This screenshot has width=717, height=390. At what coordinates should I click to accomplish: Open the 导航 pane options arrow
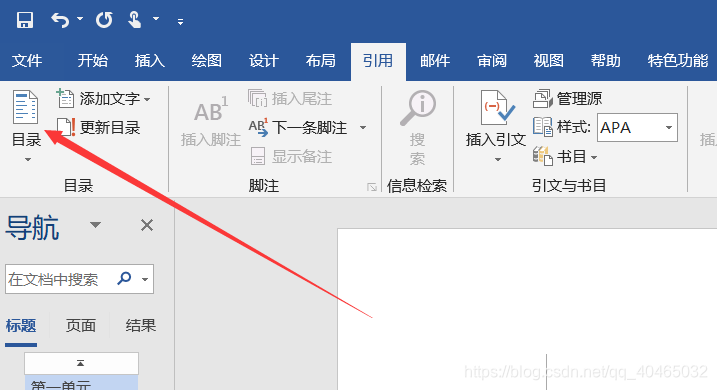[95, 224]
